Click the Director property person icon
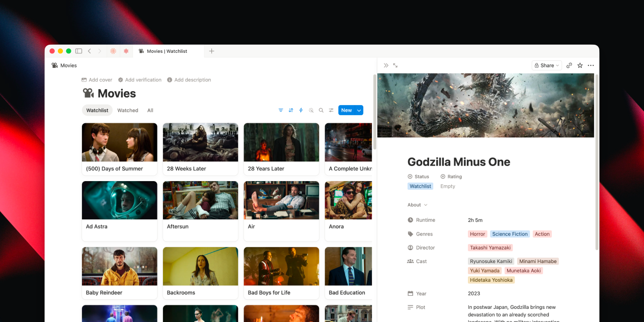 [x=411, y=248]
